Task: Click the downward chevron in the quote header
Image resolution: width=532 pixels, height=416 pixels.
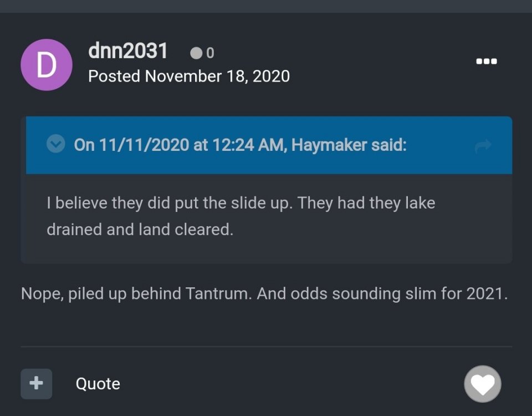Action: pos(55,143)
